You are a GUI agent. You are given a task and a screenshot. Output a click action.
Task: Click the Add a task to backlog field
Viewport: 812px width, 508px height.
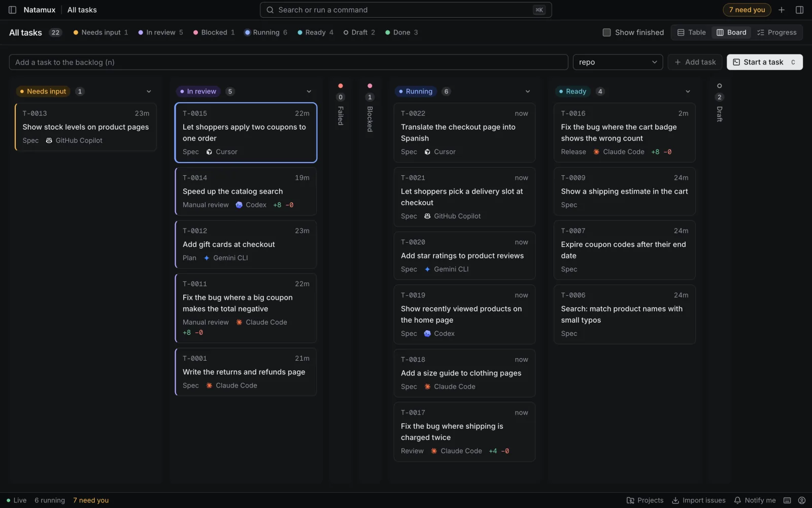[288, 62]
